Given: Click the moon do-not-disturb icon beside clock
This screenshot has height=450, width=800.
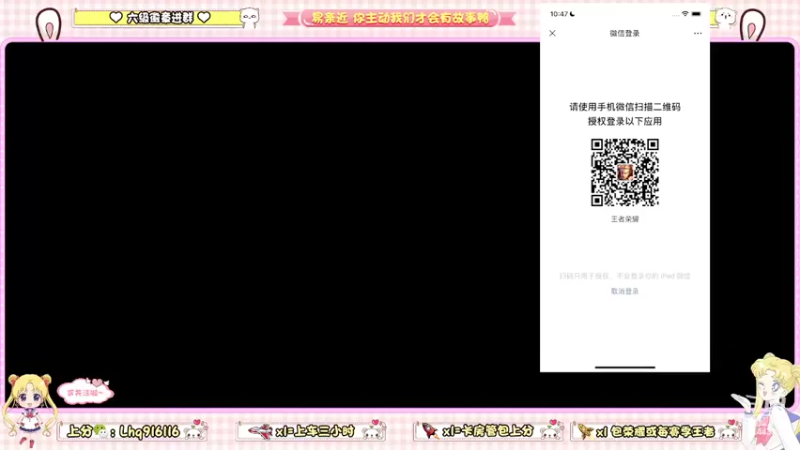Looking at the screenshot, I should pos(572,14).
